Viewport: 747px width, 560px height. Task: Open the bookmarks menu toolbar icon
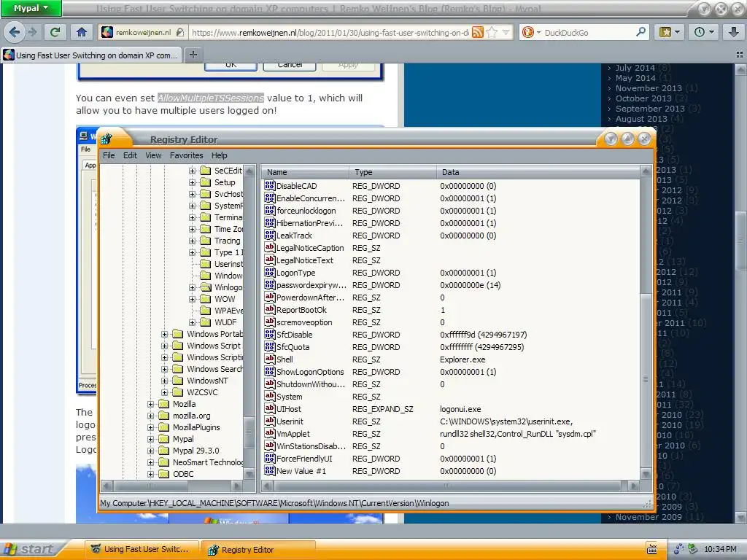[669, 32]
